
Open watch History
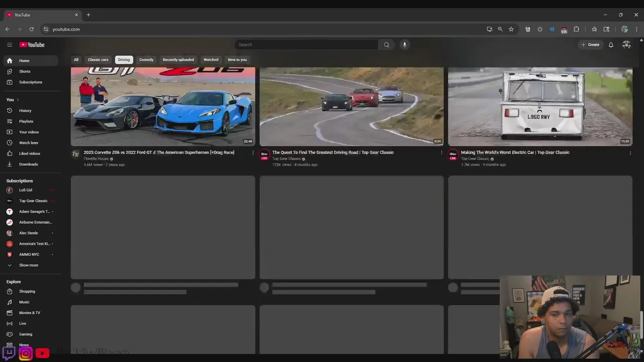[x=31, y=111]
